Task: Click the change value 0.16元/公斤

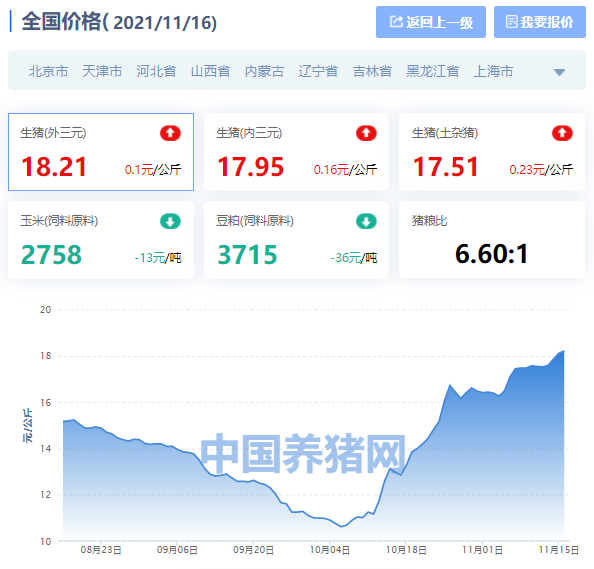Action: point(345,170)
